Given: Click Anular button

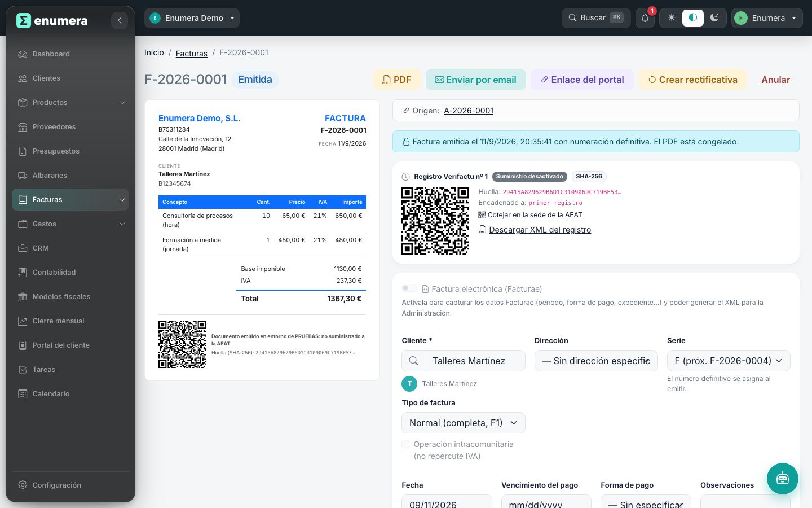Looking at the screenshot, I should (776, 80).
